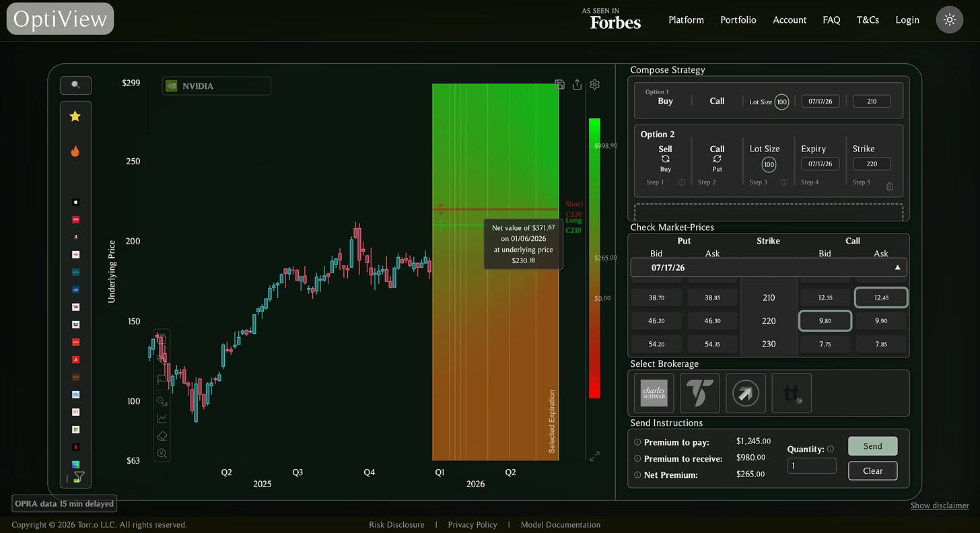Screen dimensions: 980x533
Task: Open Option 1 expiry date 07/17/26
Action: (820, 101)
